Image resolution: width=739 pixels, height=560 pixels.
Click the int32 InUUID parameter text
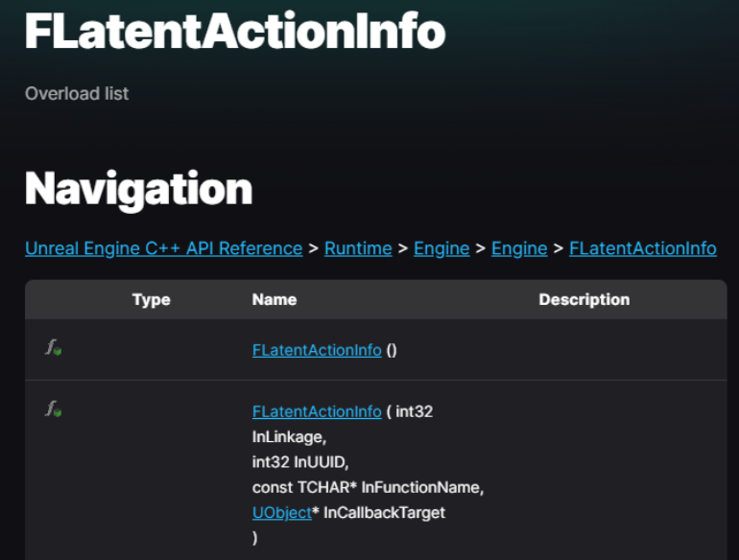click(300, 462)
